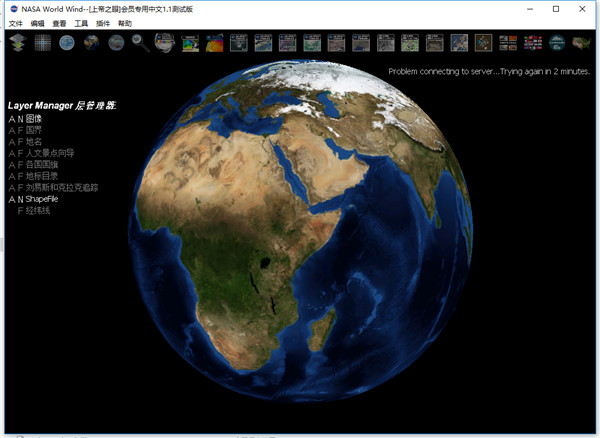
Task: Expand the 国界 layer using its A arrow
Action: click(x=12, y=130)
